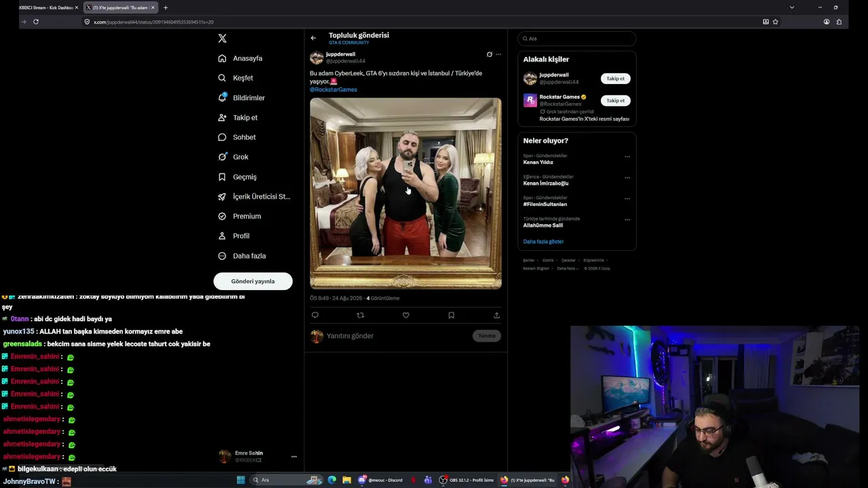Open more options for #FileninSultanları trend

point(627,199)
